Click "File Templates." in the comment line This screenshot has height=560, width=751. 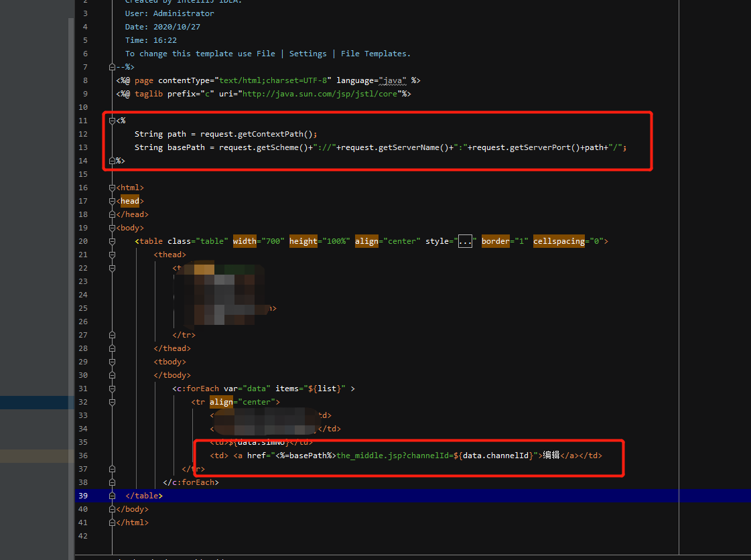[x=375, y=54]
